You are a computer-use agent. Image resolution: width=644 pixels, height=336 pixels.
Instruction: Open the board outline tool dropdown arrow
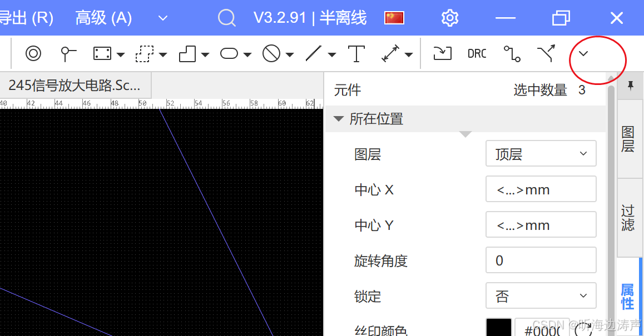tap(121, 54)
